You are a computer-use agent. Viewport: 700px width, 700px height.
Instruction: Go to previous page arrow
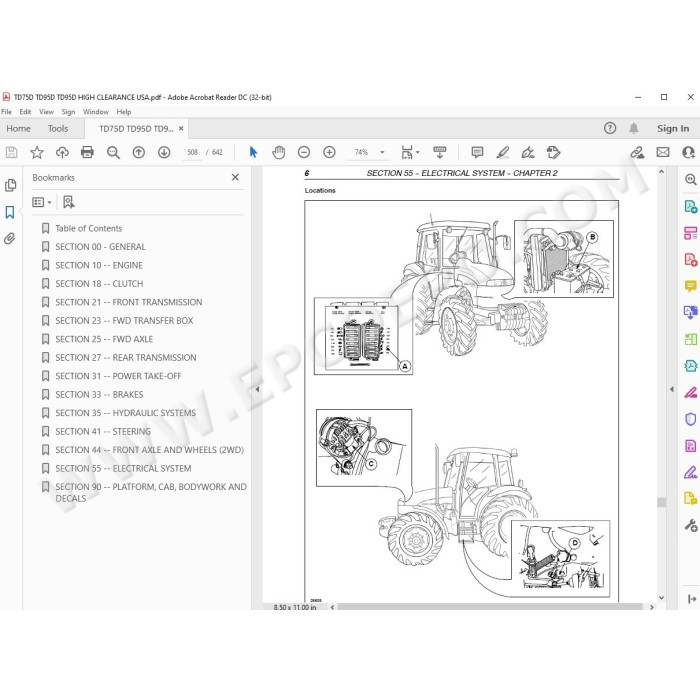139,153
